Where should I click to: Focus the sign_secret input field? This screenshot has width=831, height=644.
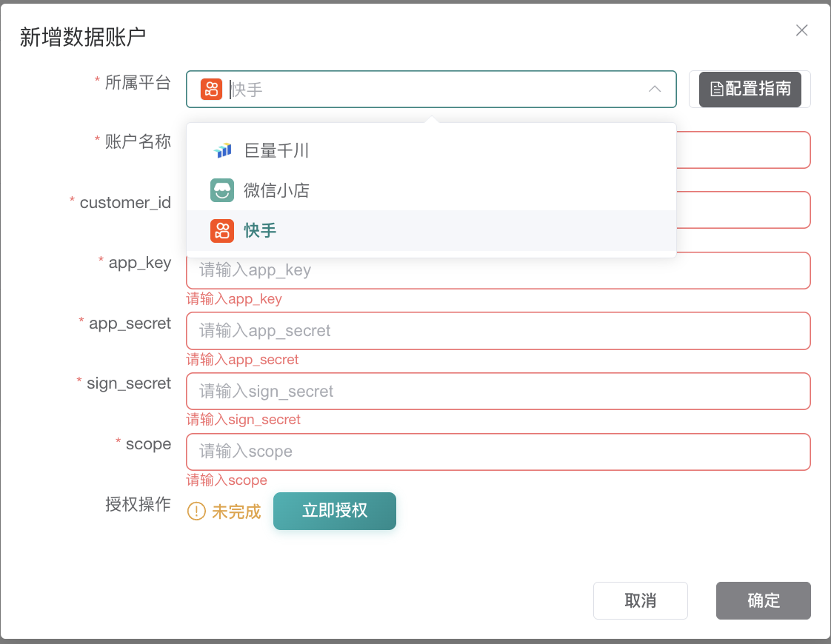[x=498, y=392]
